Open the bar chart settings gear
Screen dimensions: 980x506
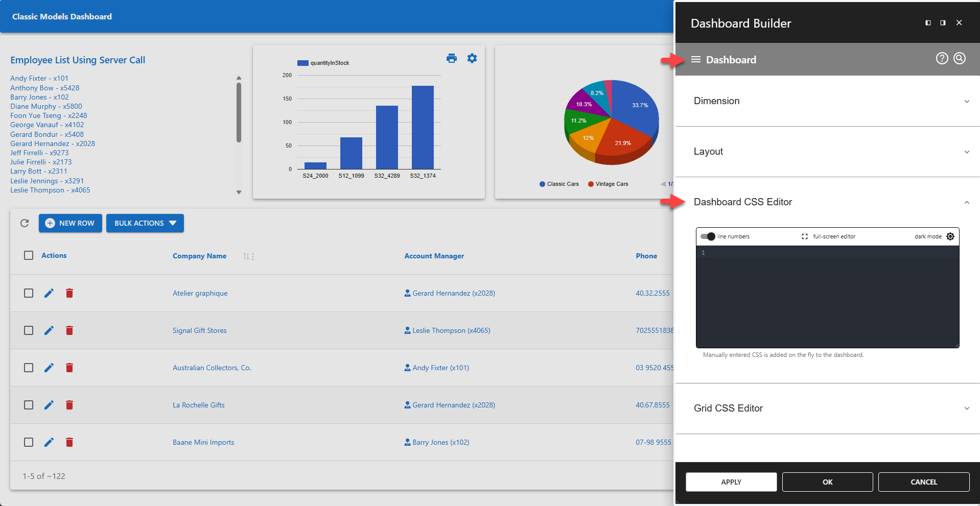(472, 58)
